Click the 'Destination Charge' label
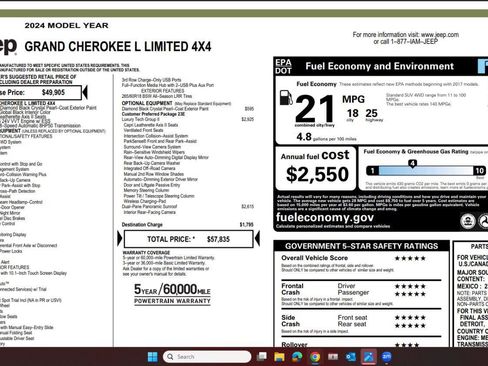Screen dimensions: 488x366 (x=142, y=225)
